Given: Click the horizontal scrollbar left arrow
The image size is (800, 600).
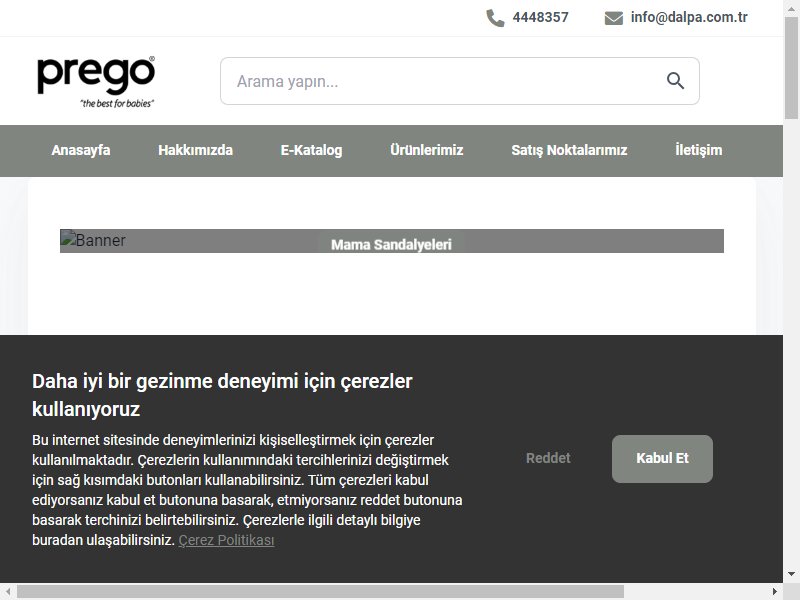Looking at the screenshot, I should point(8,592).
